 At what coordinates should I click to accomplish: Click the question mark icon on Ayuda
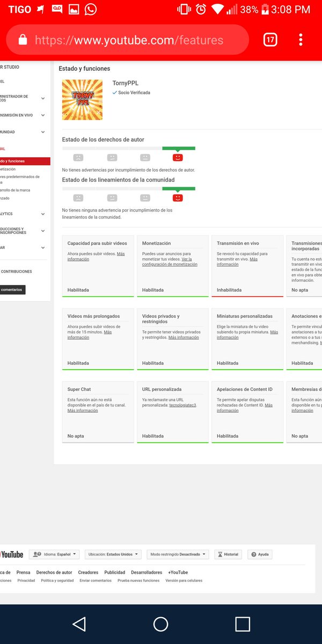click(x=253, y=554)
